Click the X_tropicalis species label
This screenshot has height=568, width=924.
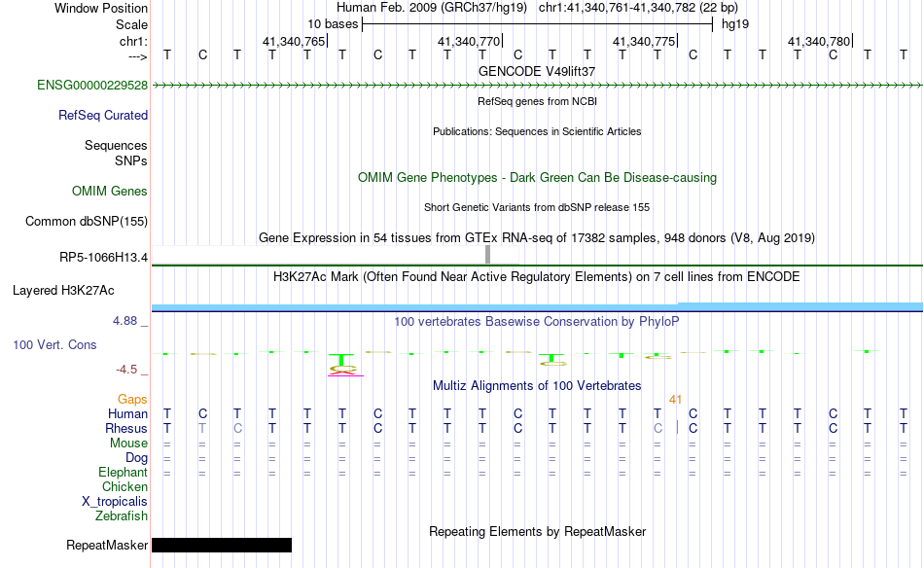[x=115, y=502]
